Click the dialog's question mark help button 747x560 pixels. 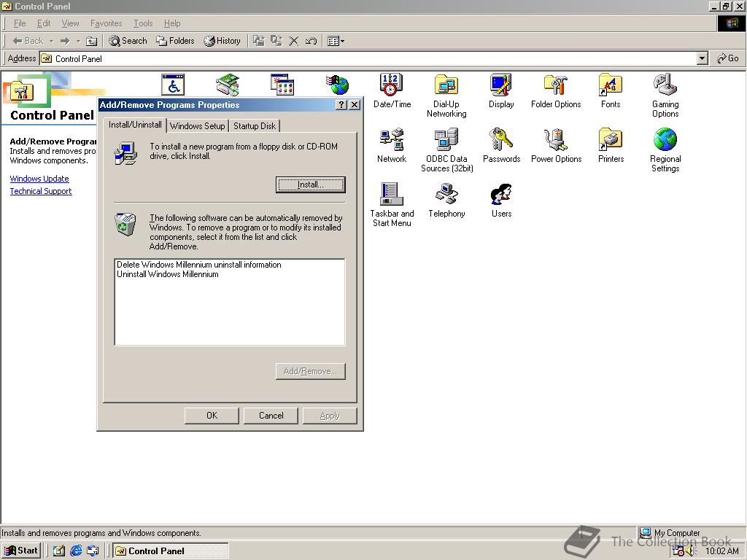click(341, 105)
